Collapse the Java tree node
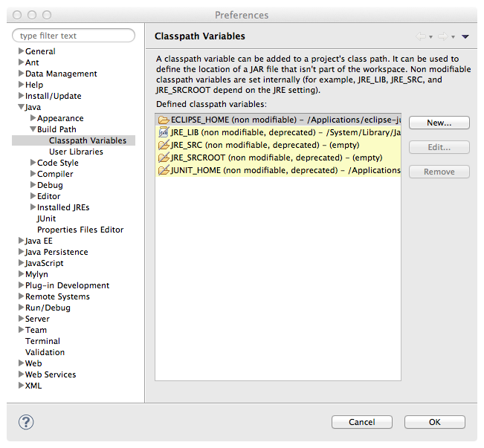 [21, 107]
